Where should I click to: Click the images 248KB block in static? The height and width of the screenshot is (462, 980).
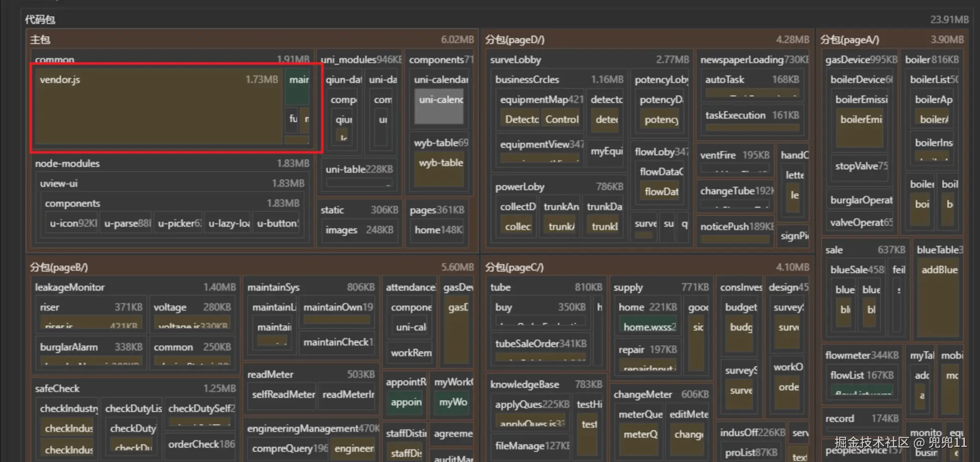tap(359, 230)
